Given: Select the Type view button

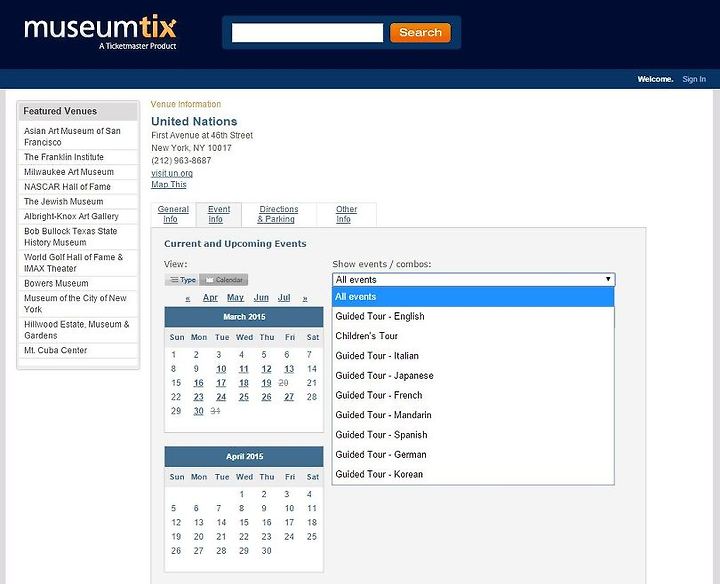Looking at the screenshot, I should (182, 280).
